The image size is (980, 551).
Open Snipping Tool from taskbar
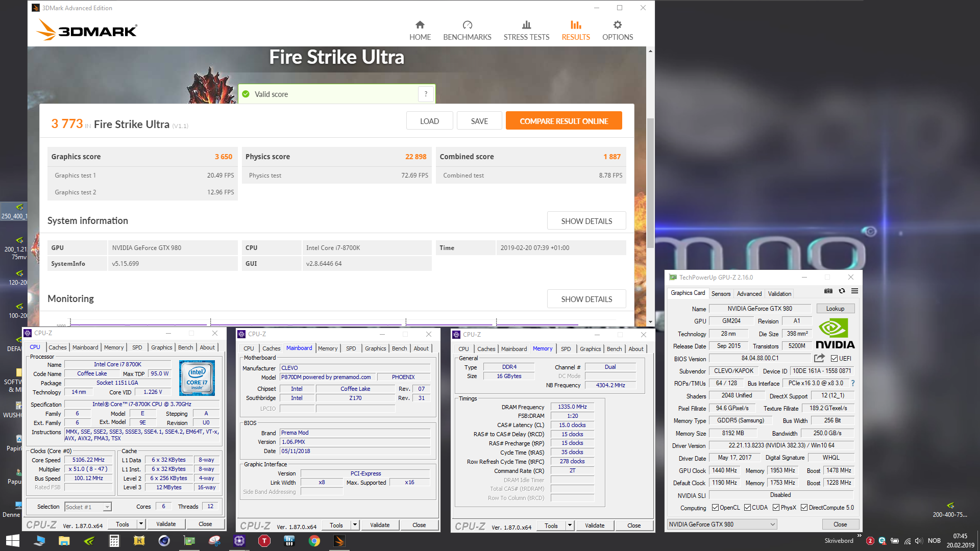coord(214,541)
